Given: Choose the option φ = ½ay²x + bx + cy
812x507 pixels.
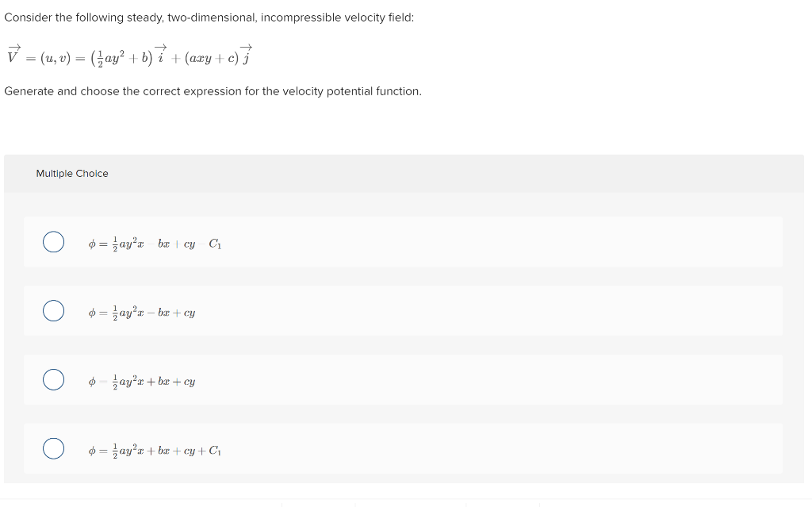Looking at the screenshot, I should pyautogui.click(x=53, y=379).
